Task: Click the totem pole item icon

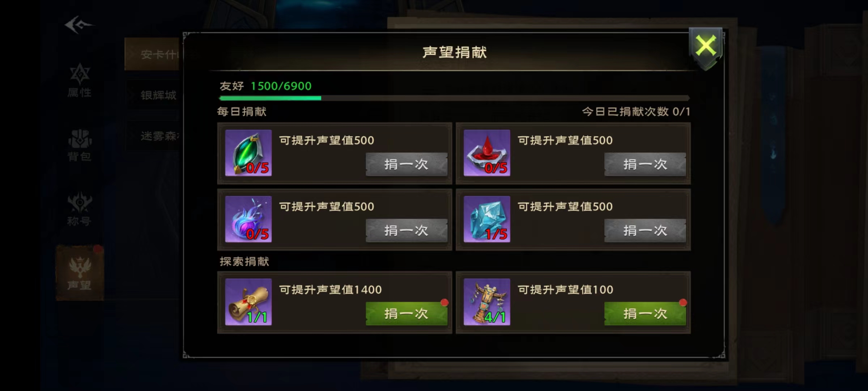Action: click(x=487, y=302)
